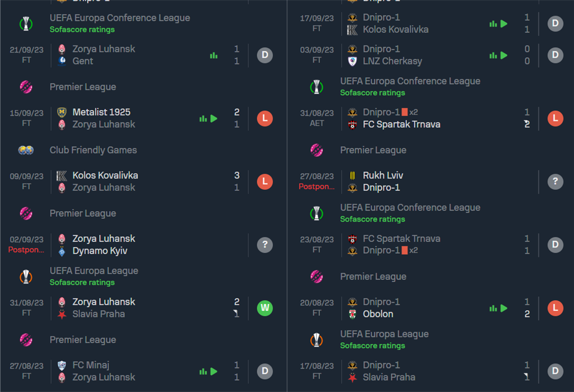Screen dimensions: 574x392
Task: Open Premier League logo above Metalist 1925 match
Action: pyautogui.click(x=26, y=87)
